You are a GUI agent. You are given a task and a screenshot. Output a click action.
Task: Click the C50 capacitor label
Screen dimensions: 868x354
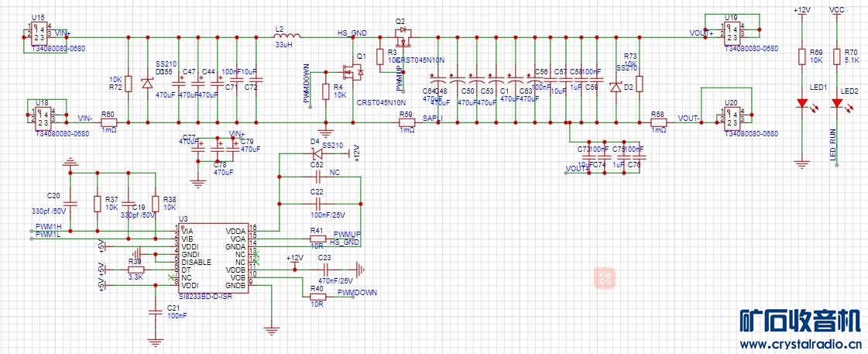(x=468, y=91)
